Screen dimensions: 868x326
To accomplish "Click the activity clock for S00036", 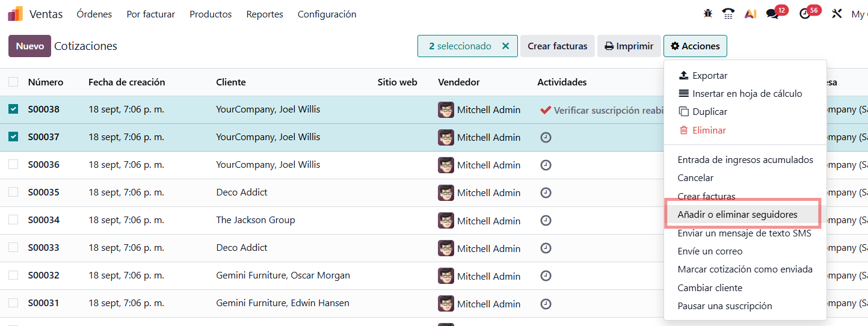I will click(x=546, y=165).
